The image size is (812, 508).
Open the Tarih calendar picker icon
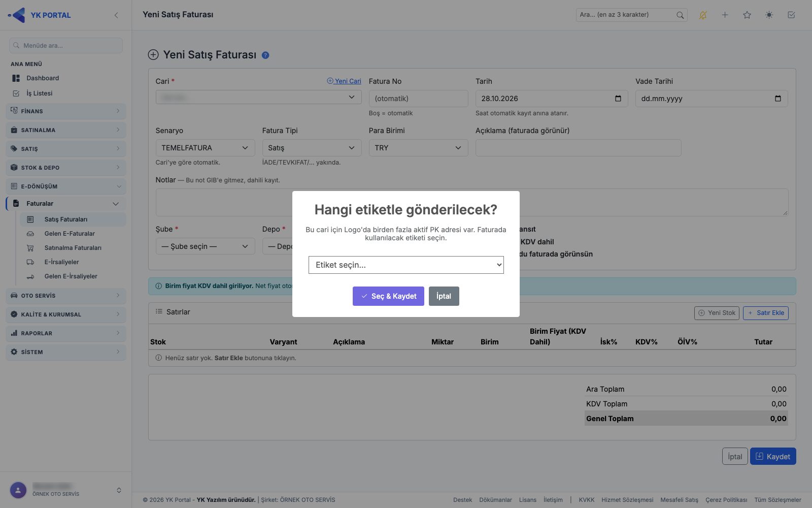(x=618, y=99)
